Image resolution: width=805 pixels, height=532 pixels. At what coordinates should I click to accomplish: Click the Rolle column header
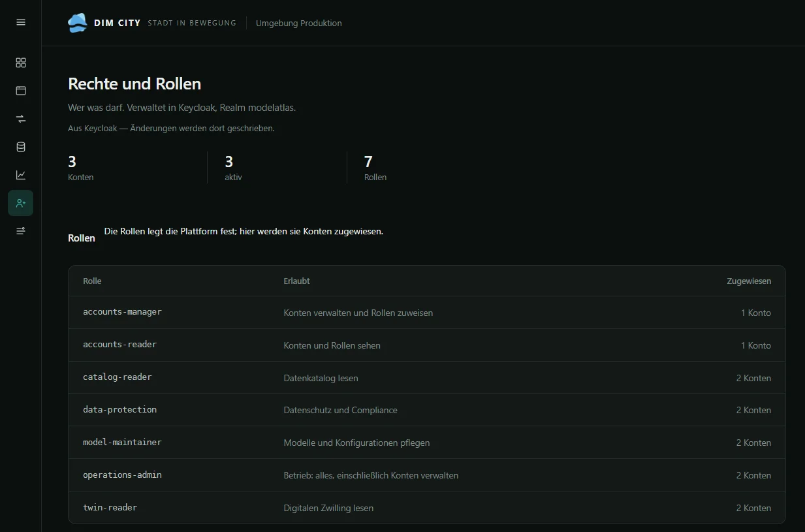pos(92,281)
